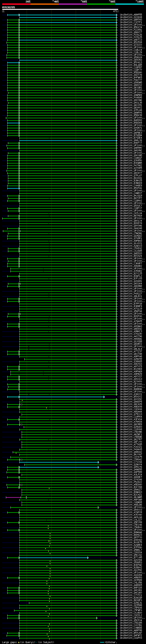Click the UniRef100_Q4CU60 label

[x=131, y=593]
